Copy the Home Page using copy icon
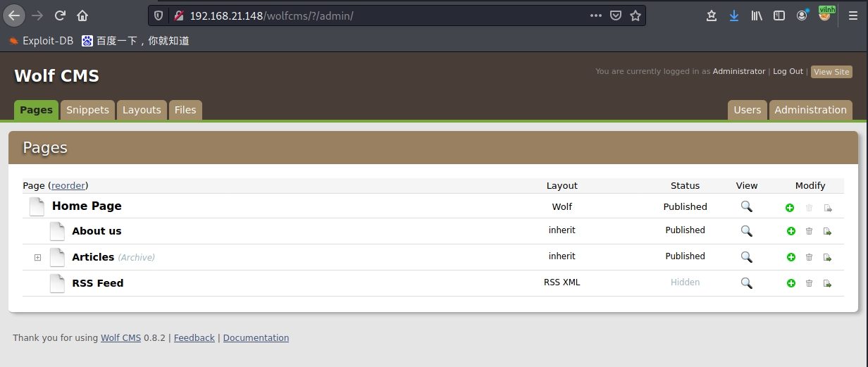The height and width of the screenshot is (367, 868). [x=828, y=208]
